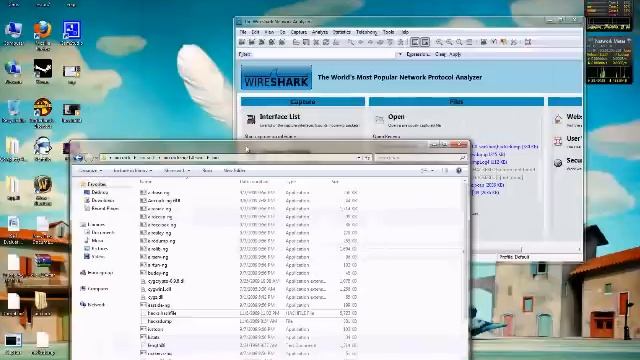
Task: Click the List capture interfaces icon in Wireshark toolbar
Action: coord(242,42)
